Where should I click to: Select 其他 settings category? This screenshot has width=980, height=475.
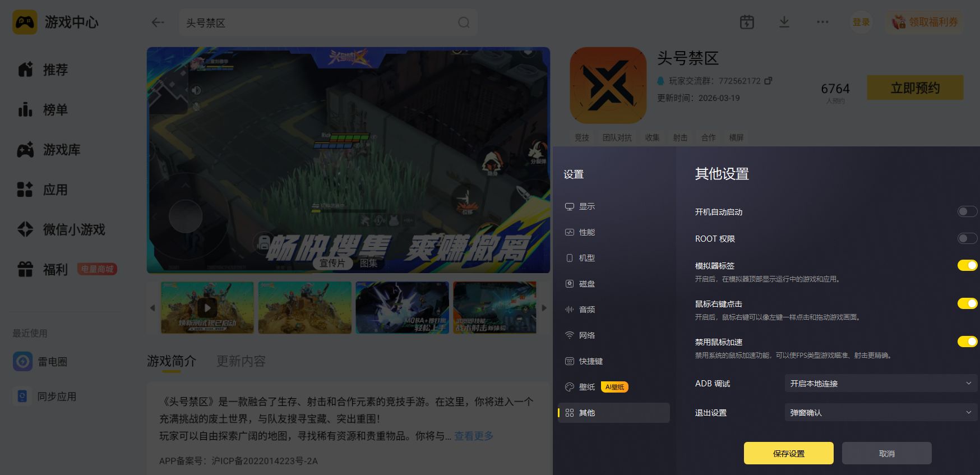[614, 413]
